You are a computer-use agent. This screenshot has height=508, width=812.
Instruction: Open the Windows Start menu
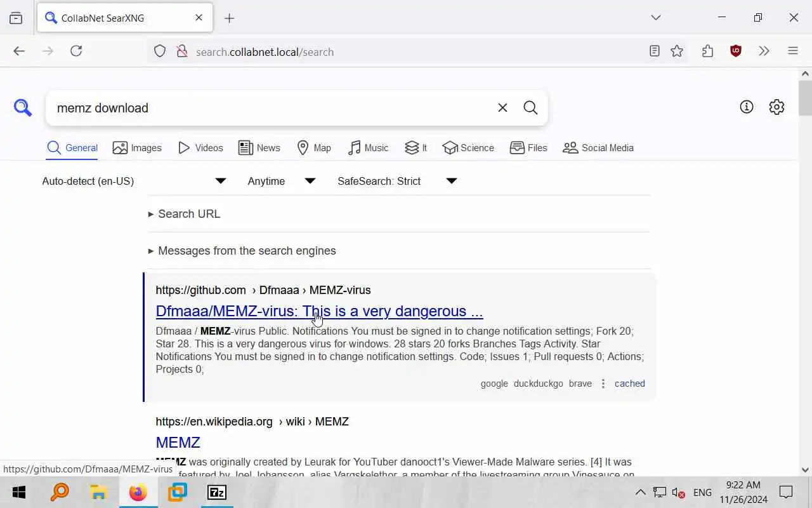tap(18, 492)
